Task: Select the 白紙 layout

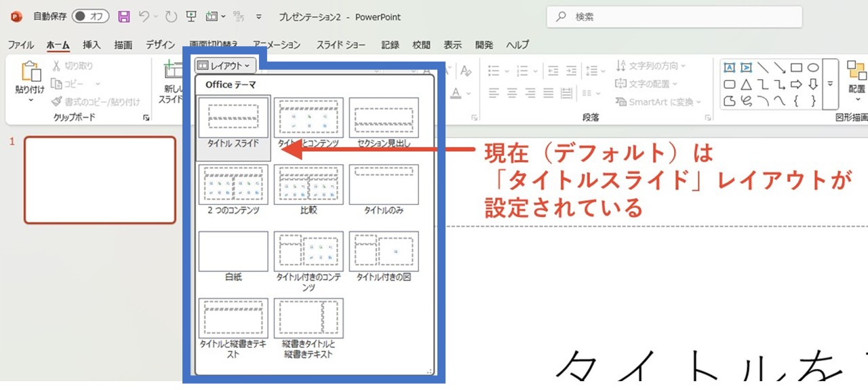Action: [x=233, y=257]
